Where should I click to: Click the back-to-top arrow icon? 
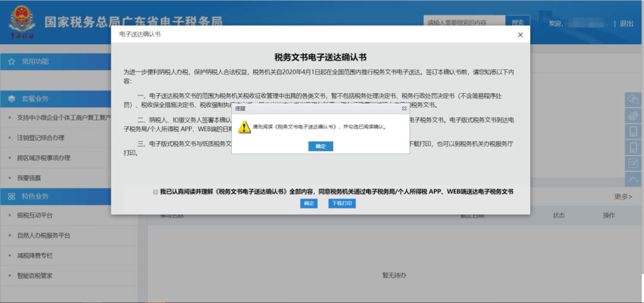(x=633, y=179)
